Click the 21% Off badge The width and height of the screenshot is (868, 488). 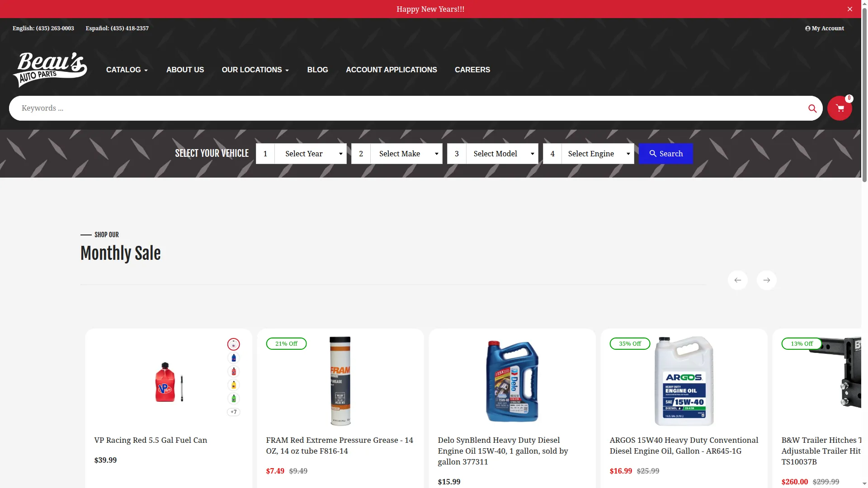click(287, 344)
